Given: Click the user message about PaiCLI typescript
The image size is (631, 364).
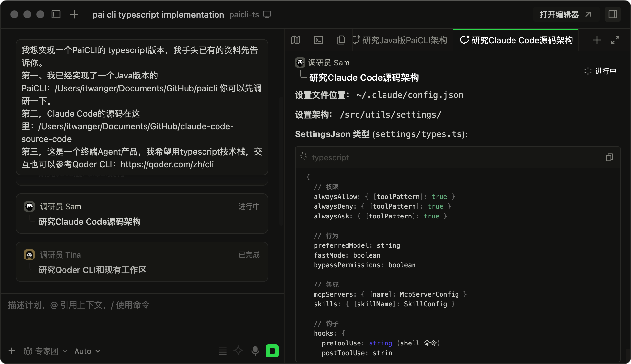Looking at the screenshot, I should pos(142,107).
